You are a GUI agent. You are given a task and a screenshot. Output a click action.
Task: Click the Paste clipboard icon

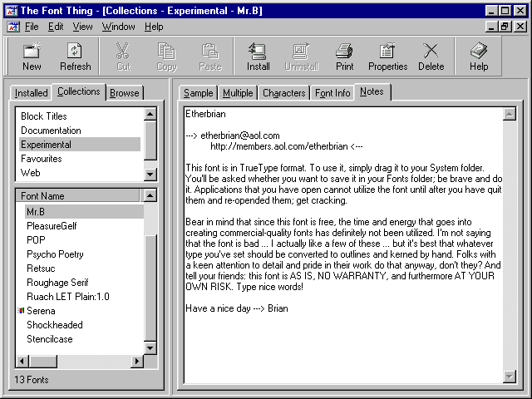tap(210, 57)
